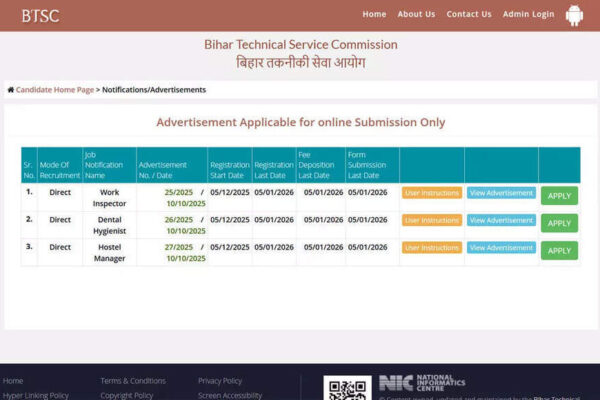The width and height of the screenshot is (600, 400).
Task: Open the About Us menu item
Action: point(416,14)
